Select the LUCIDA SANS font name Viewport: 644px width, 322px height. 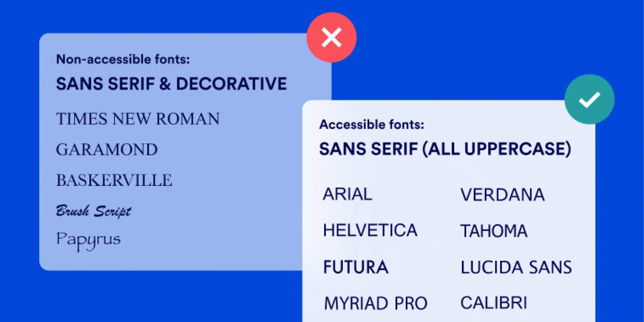516,267
